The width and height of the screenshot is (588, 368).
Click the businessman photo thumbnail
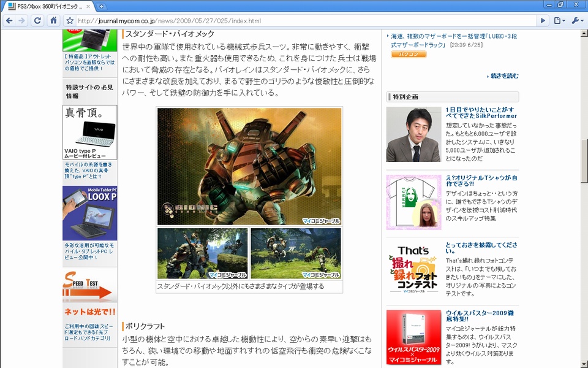pyautogui.click(x=413, y=134)
